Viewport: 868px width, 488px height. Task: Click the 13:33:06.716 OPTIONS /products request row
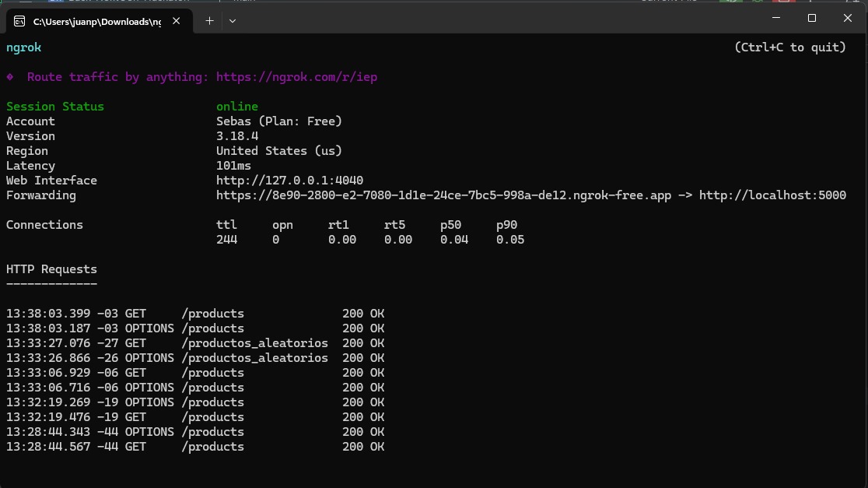(x=195, y=388)
